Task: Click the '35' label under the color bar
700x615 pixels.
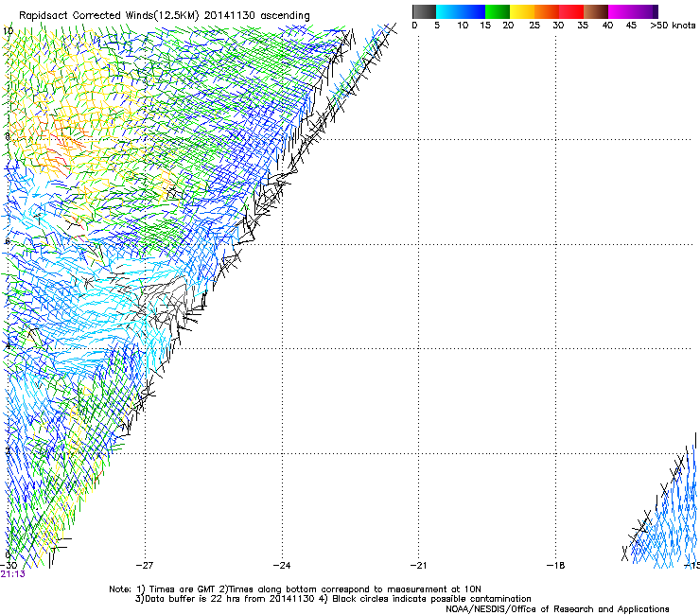Action: pyautogui.click(x=583, y=26)
